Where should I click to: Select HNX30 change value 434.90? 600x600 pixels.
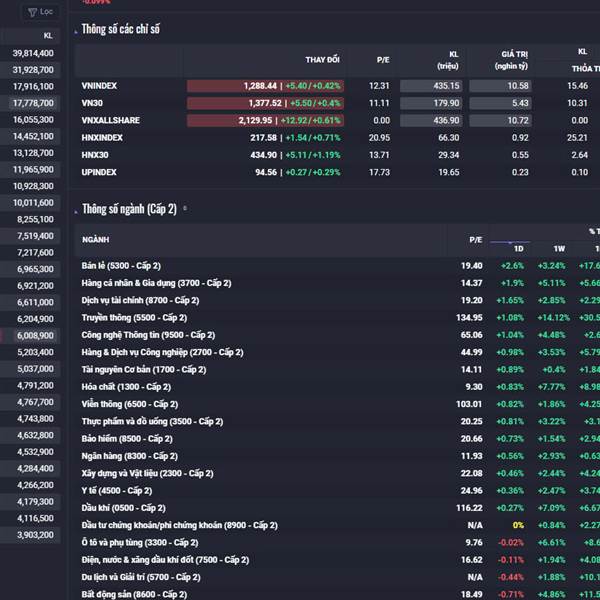(x=263, y=155)
